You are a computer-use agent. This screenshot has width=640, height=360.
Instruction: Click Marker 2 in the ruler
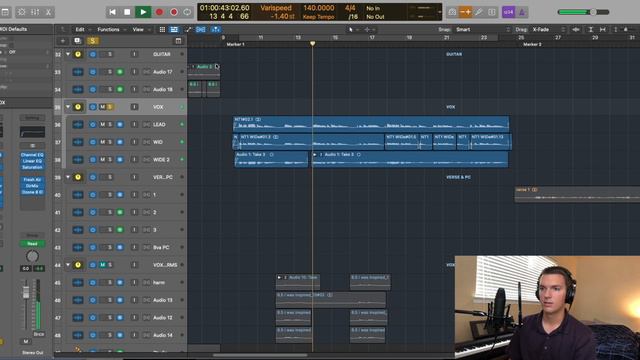click(x=532, y=44)
